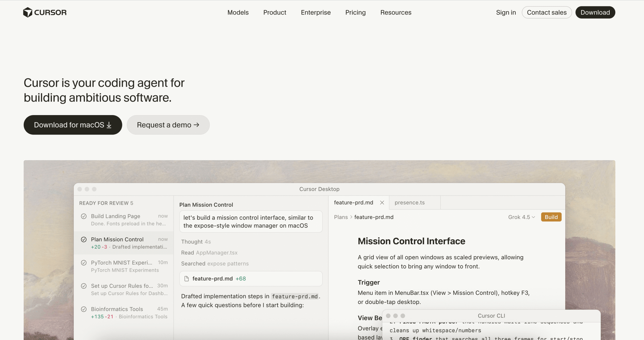Open the Bioinformatics Tools task
The image size is (644, 340).
click(124, 313)
